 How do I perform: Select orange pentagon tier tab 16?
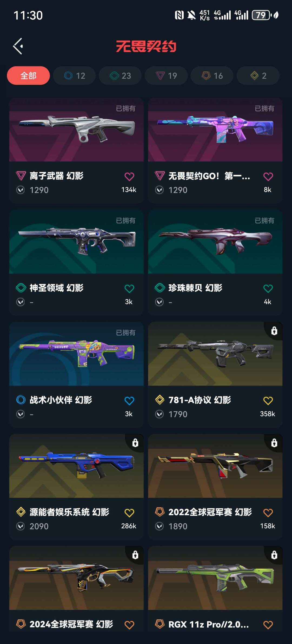[212, 75]
